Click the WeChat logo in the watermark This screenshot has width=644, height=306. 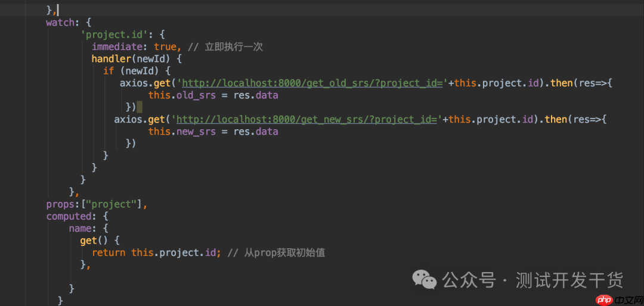(425, 279)
